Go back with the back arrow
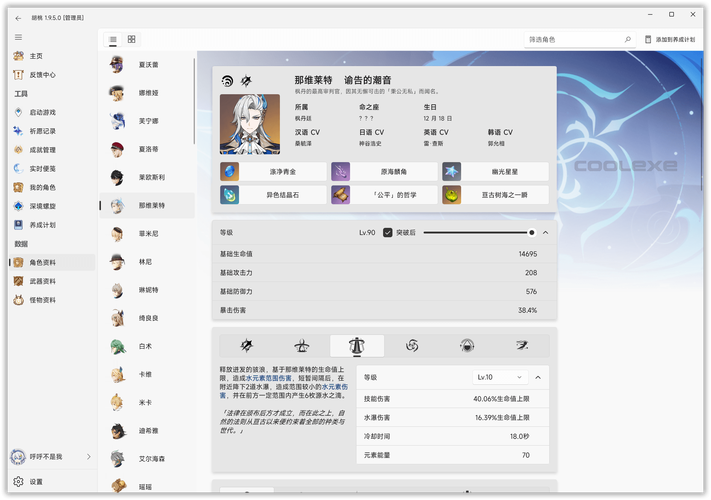Screen dimensions: 711x500 click(18, 18)
